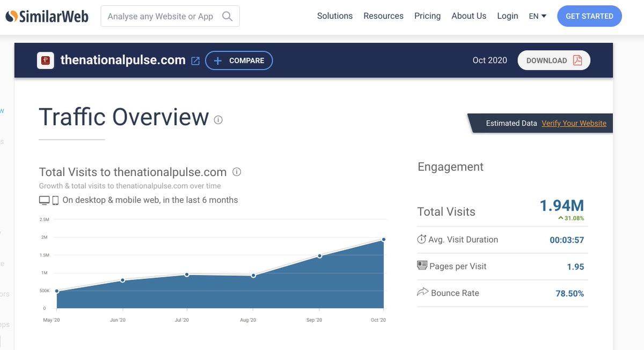Click the clock icon beside Avg. Visit Duration

click(x=421, y=239)
